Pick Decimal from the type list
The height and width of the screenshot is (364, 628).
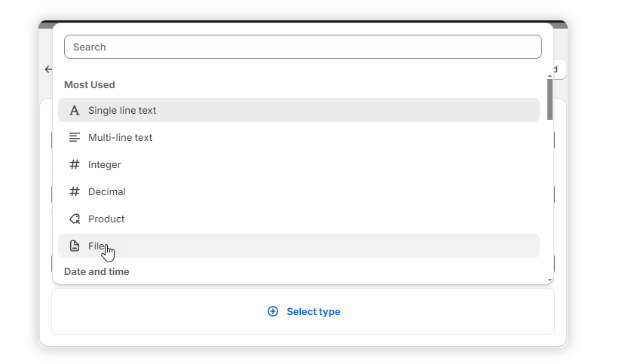coord(107,191)
